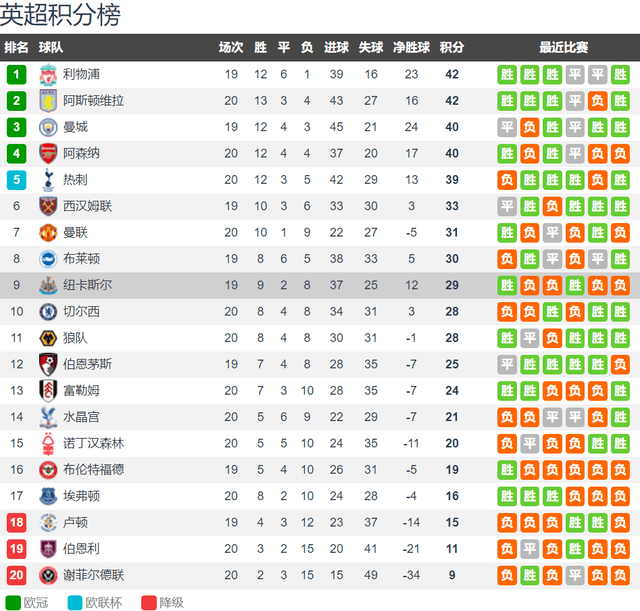Click the red 降级 legend swatch
640x611 pixels.
149,603
